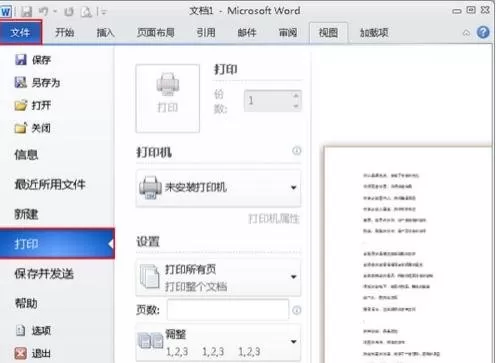Click the printer icon in 未安装打印机 box
Screen dimensions: 496x363
coord(150,187)
